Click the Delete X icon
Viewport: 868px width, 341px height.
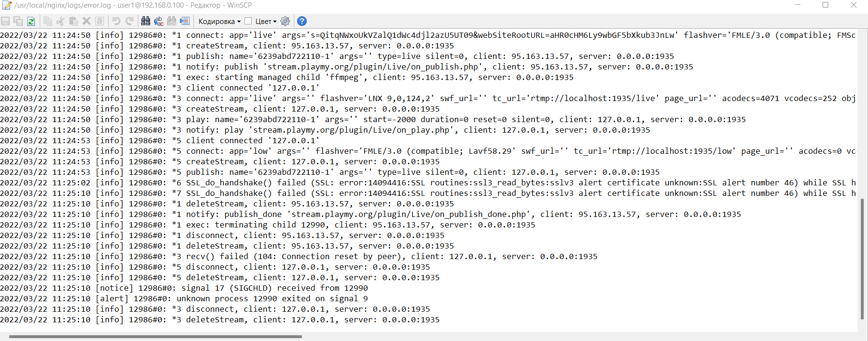[87, 21]
